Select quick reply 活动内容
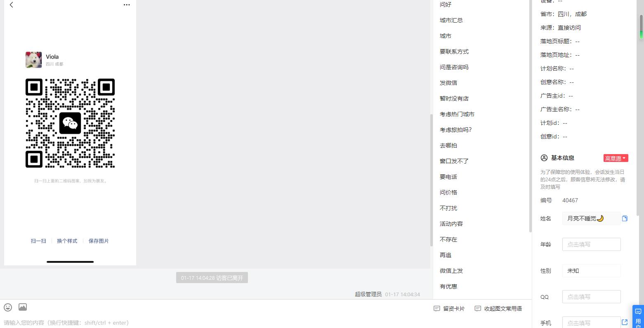644x328 pixels. click(451, 224)
